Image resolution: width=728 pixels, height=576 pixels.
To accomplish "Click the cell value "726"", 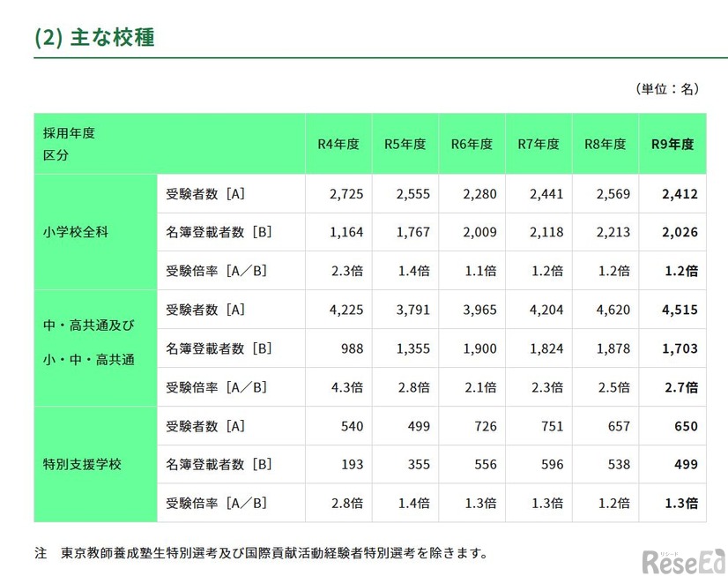I will [486, 426].
